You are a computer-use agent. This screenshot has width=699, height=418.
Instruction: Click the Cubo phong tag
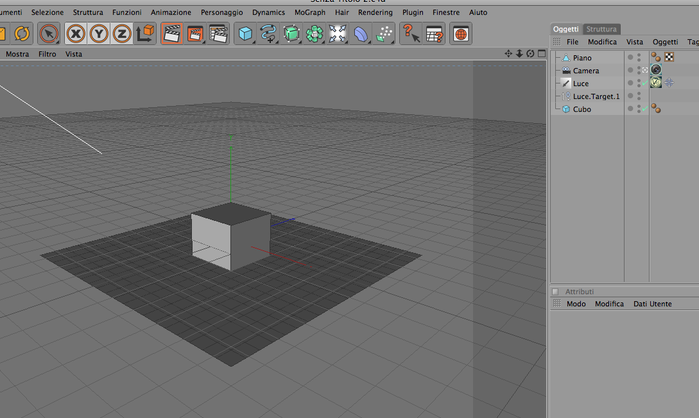coord(656,108)
